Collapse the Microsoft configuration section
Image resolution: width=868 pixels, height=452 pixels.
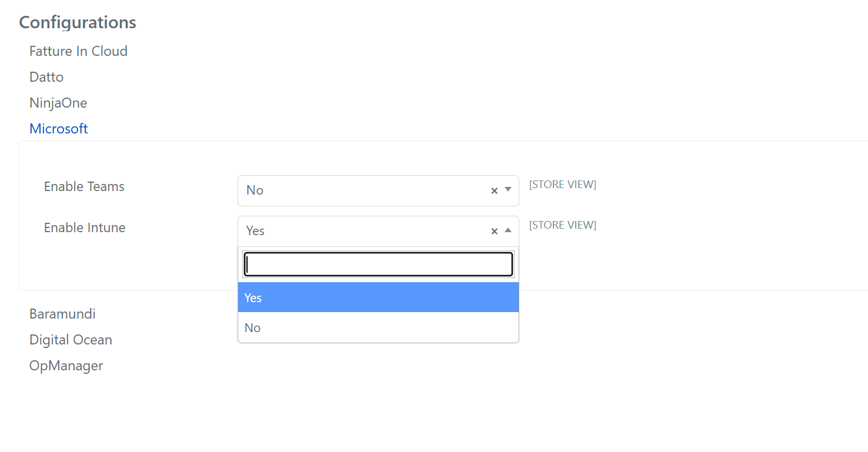point(59,129)
